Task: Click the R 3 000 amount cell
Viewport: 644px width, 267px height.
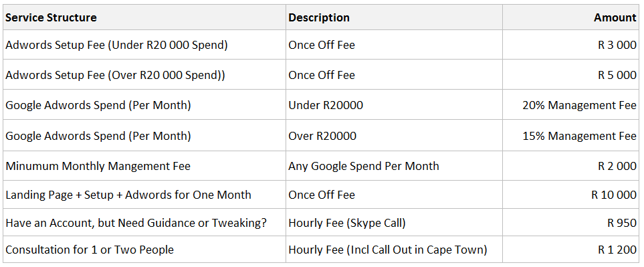Action: tap(570, 44)
